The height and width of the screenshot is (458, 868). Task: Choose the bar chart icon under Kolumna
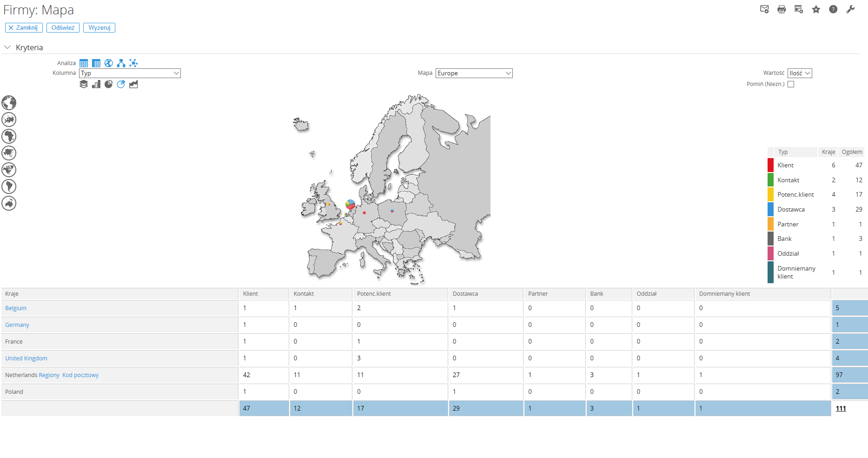[96, 84]
